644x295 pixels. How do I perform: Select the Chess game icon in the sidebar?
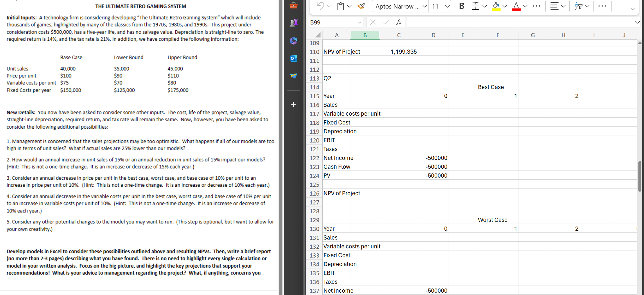point(294,23)
